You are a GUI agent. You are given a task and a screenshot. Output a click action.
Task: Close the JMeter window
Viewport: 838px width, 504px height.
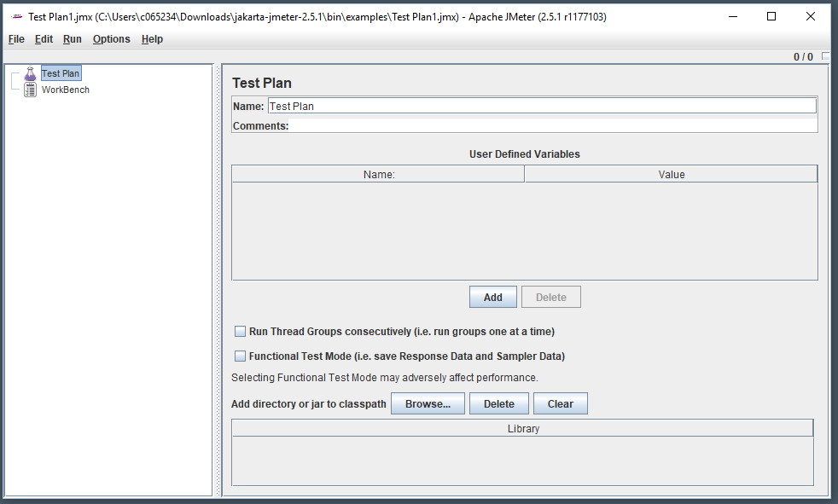click(810, 16)
